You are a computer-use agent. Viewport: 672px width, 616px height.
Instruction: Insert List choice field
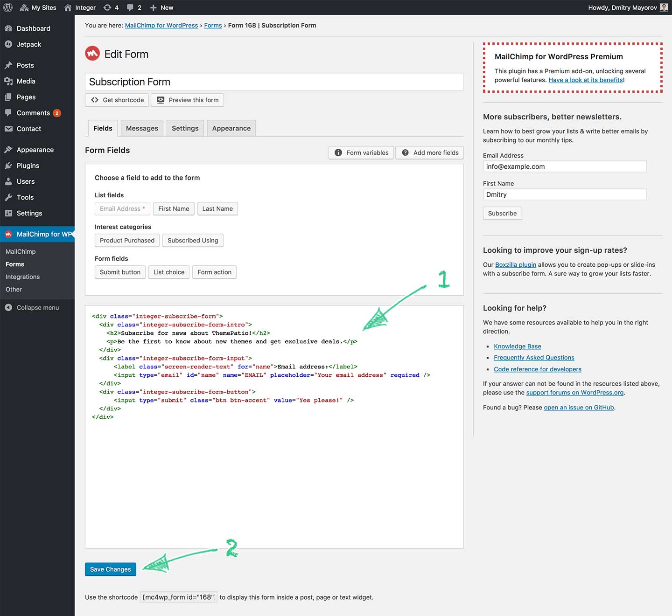(x=169, y=272)
